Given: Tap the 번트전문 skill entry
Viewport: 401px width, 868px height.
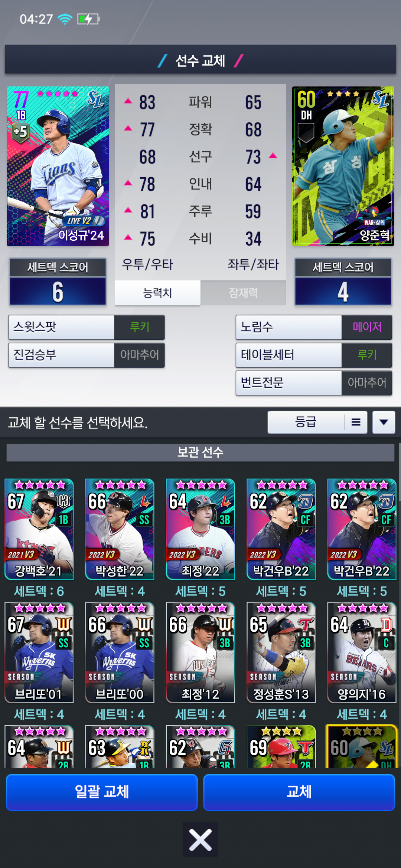Looking at the screenshot, I should [314, 383].
